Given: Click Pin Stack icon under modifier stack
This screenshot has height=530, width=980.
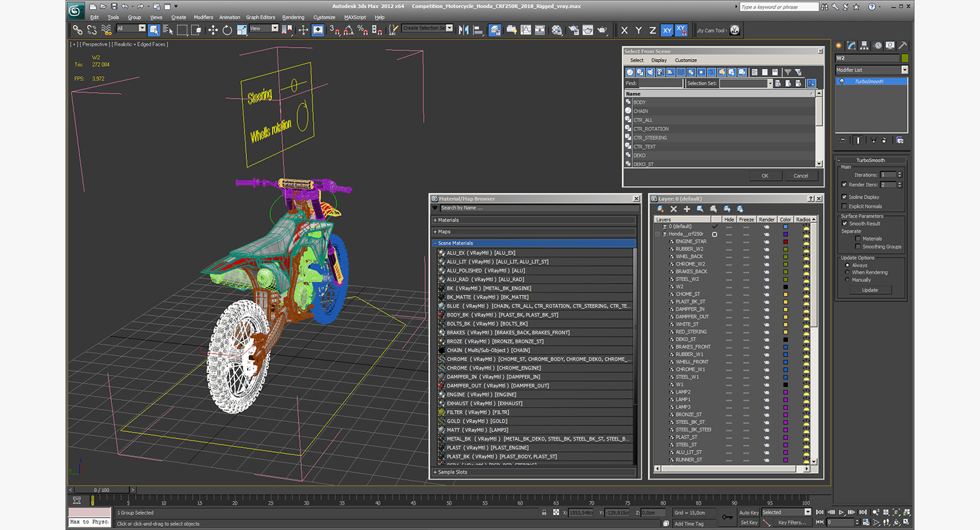Looking at the screenshot, I should pos(842,140).
